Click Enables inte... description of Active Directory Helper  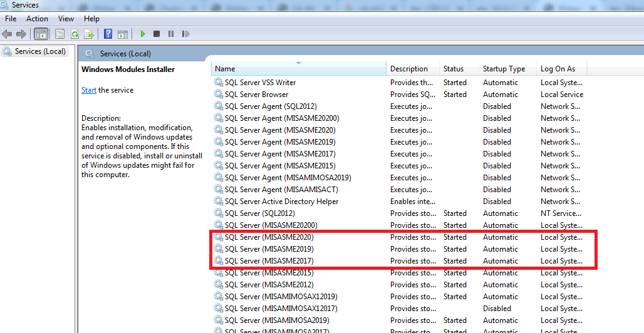(413, 202)
